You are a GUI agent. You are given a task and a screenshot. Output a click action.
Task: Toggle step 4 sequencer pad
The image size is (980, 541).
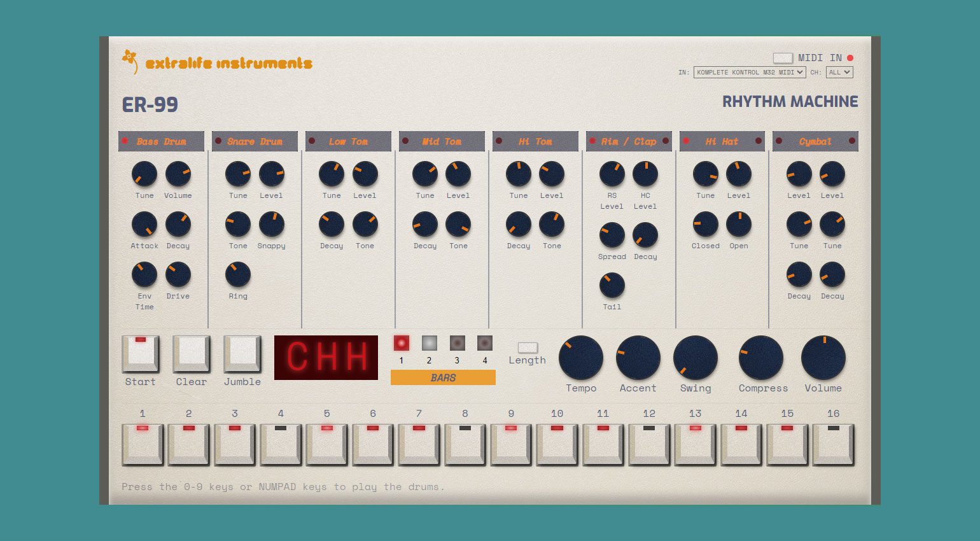point(281,444)
